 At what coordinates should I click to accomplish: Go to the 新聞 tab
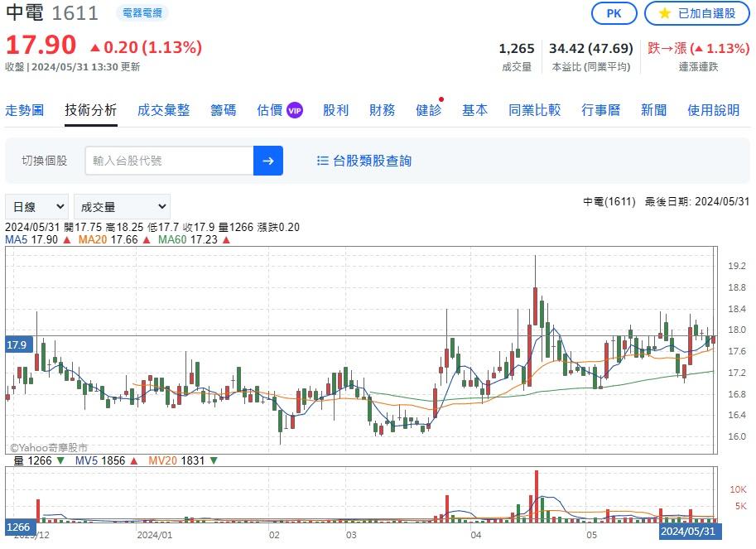pos(654,110)
